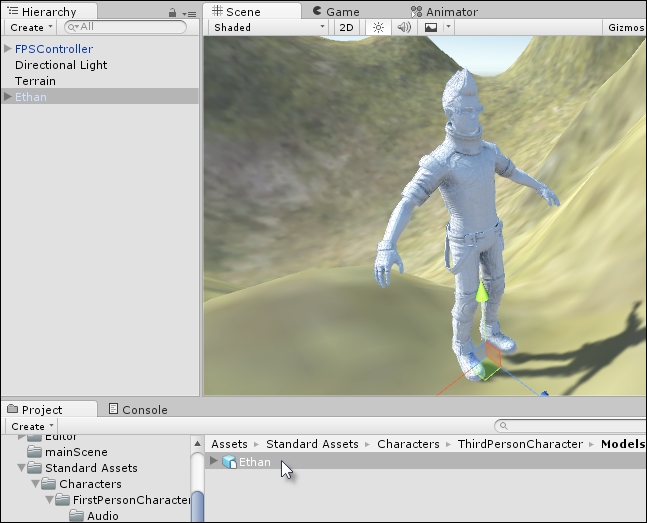The width and height of the screenshot is (647, 523).
Task: Click Models in the breadcrumb path
Action: (623, 444)
